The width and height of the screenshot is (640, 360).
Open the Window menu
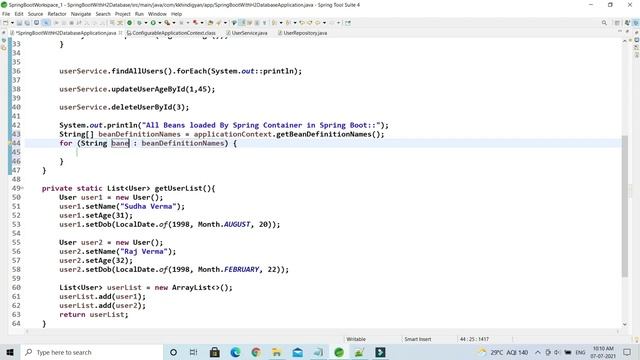coord(157,14)
